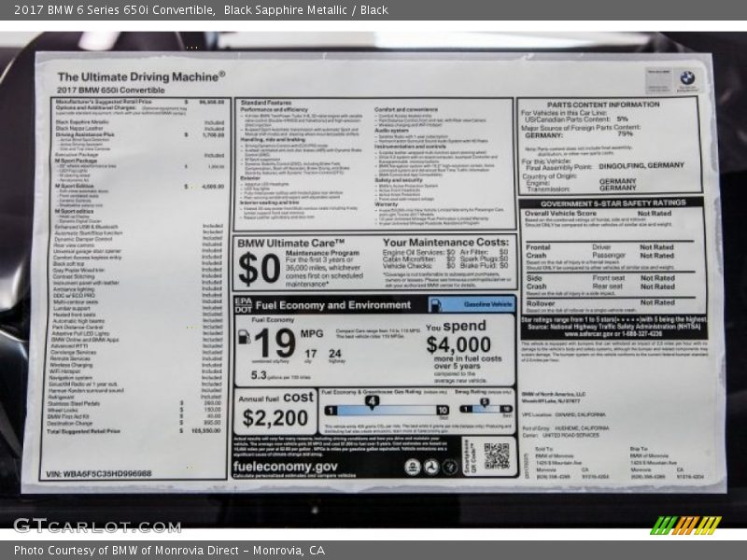Click the QR code on the fuel label
Screen dimensions: 747x560
point(497,455)
